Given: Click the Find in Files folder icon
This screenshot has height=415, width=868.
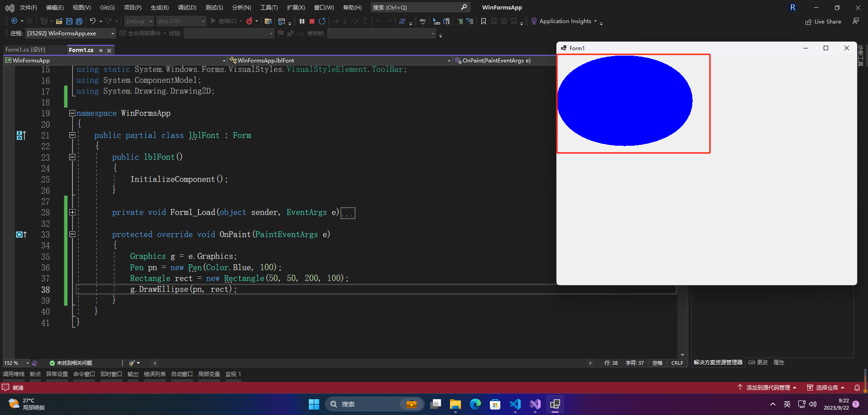Looking at the screenshot, I should [x=268, y=21].
